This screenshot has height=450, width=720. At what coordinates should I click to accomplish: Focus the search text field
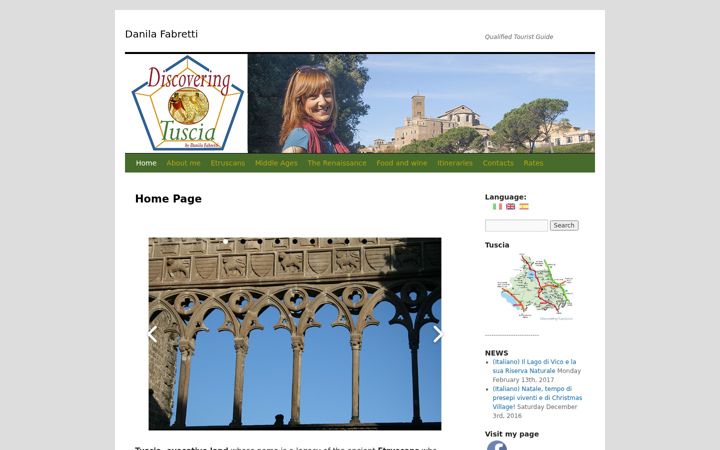click(516, 225)
